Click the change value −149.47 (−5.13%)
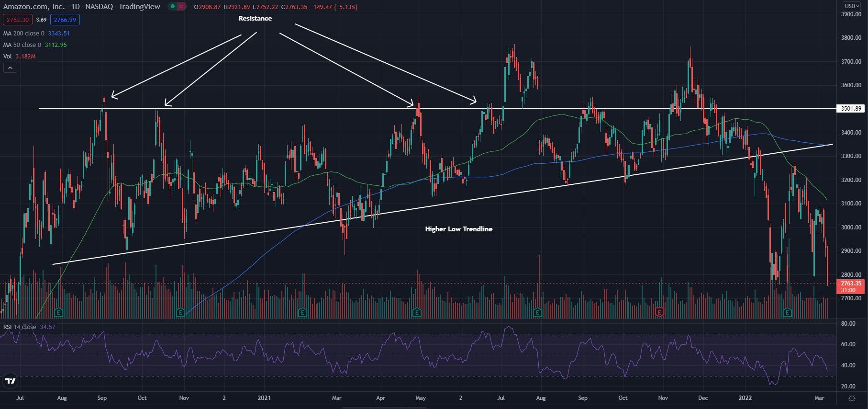868x409 pixels. [334, 7]
